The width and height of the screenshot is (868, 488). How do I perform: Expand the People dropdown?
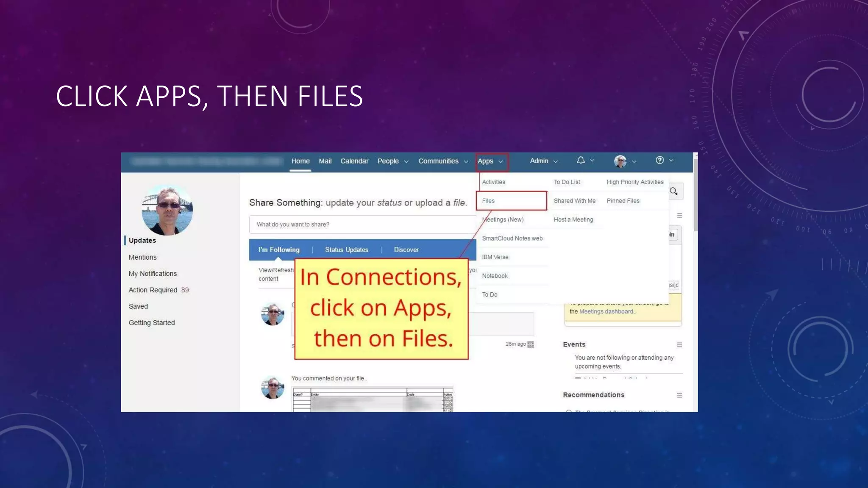[392, 161]
